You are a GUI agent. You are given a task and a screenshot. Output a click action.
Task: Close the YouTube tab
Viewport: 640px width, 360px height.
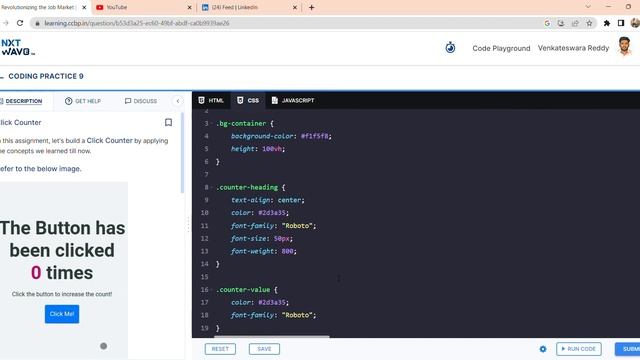[x=189, y=7]
